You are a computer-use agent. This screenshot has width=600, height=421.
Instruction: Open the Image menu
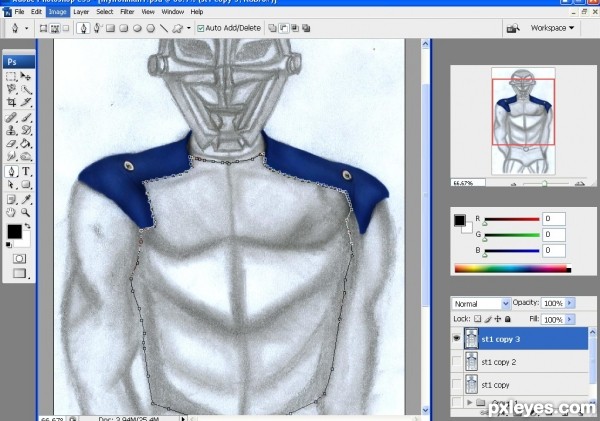tap(57, 12)
